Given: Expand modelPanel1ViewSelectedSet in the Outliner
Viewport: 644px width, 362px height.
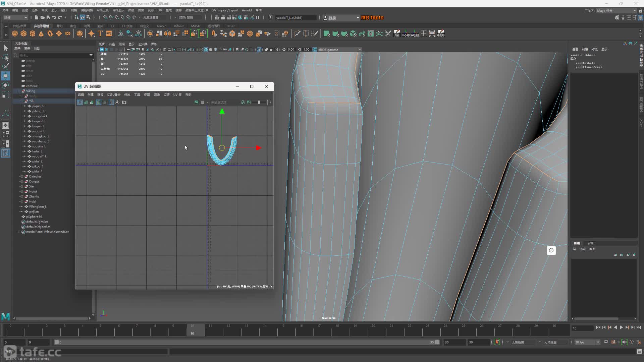Looking at the screenshot, I should [19, 232].
